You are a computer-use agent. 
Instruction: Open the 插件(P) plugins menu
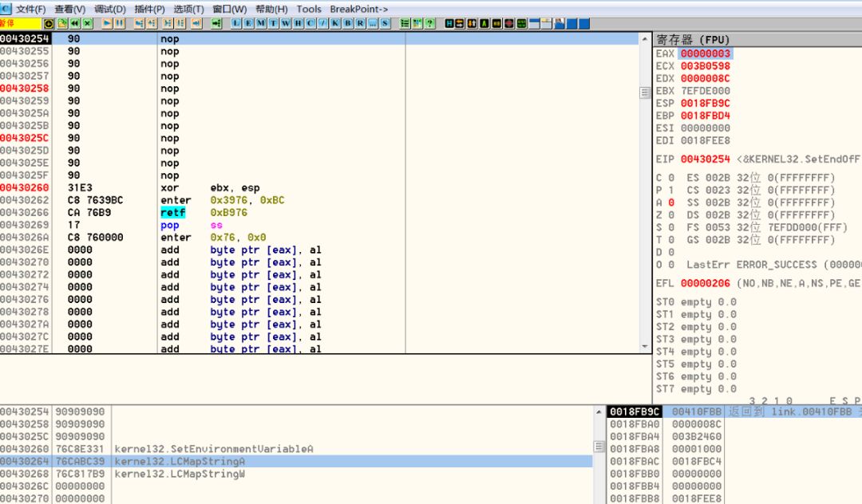pyautogui.click(x=149, y=9)
